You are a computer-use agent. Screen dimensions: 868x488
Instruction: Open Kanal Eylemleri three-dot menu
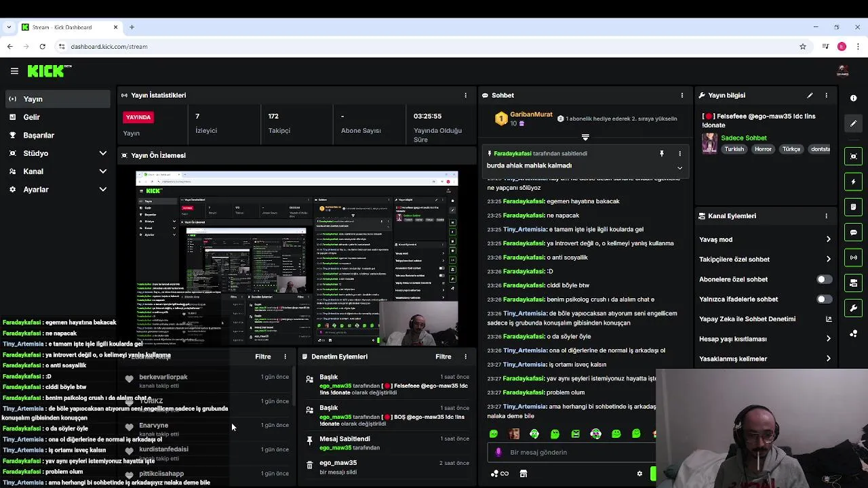tap(826, 216)
